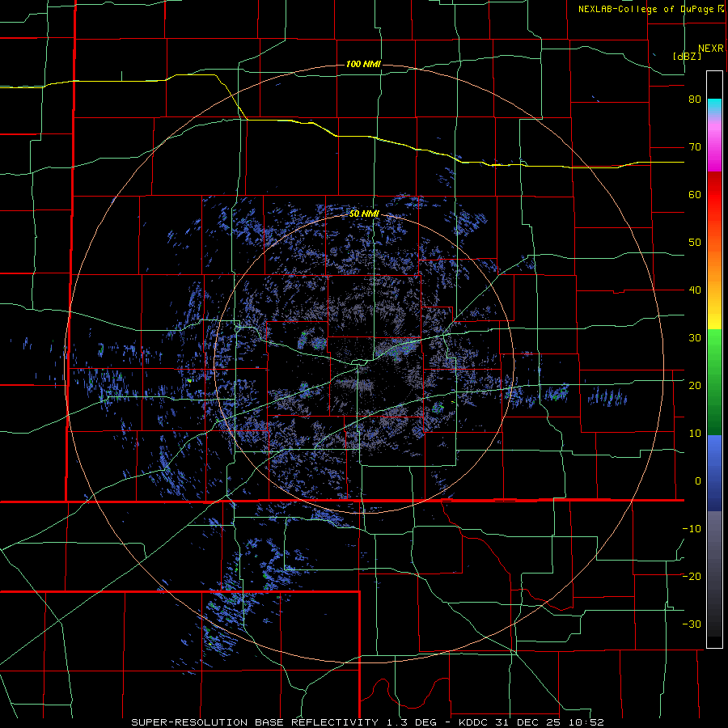Click the 30 dBZ scale value

tap(695, 338)
